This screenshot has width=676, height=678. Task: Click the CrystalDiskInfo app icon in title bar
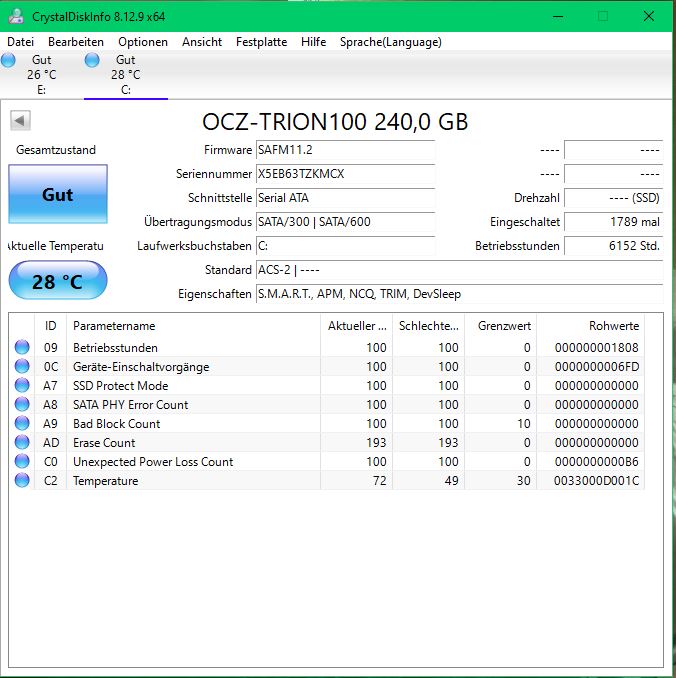16,16
